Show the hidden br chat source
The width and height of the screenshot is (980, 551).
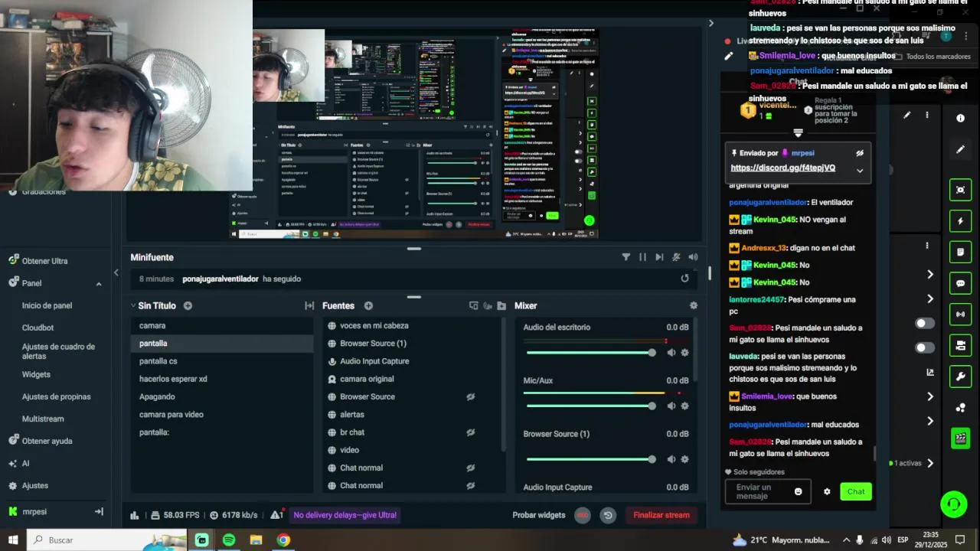click(470, 432)
